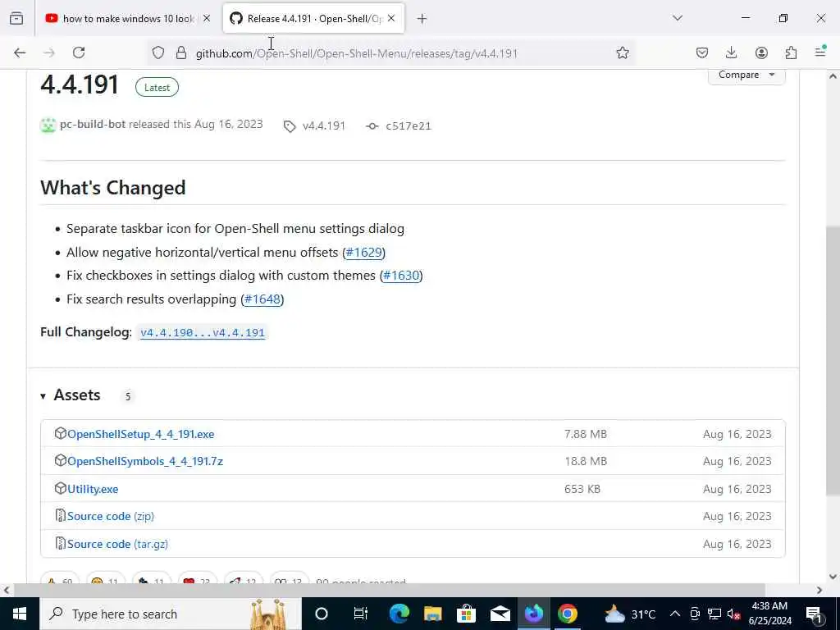This screenshot has height=630, width=840.
Task: Download OpenShellSymbols_4_4_191.7z
Action: [145, 461]
